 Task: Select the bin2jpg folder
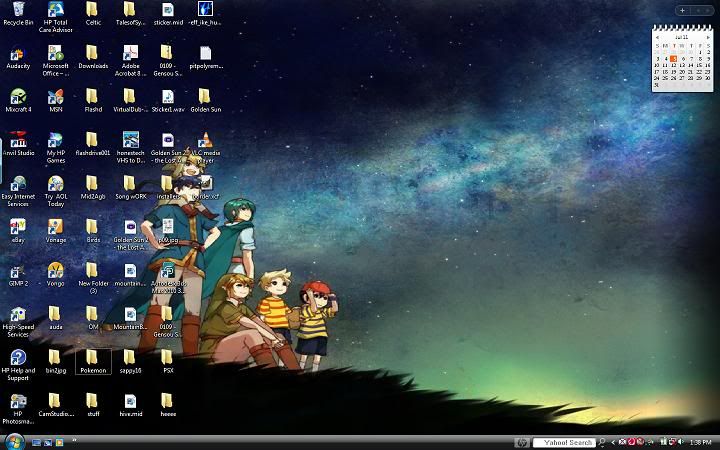click(x=56, y=362)
